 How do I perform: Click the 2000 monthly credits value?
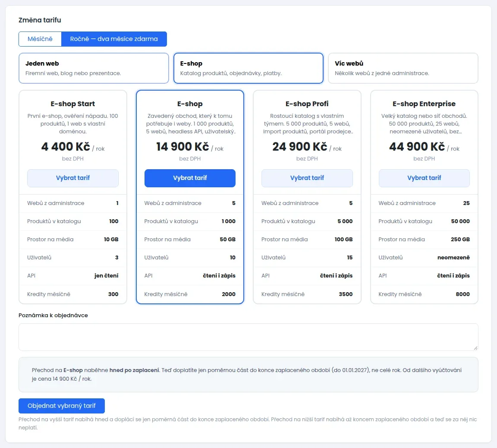coord(229,294)
